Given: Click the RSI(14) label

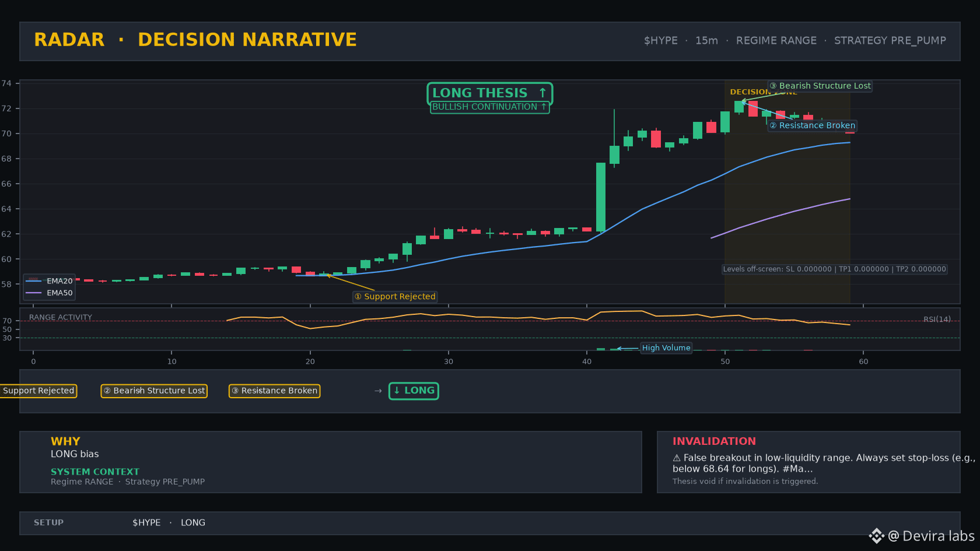Looking at the screenshot, I should pyautogui.click(x=937, y=320).
